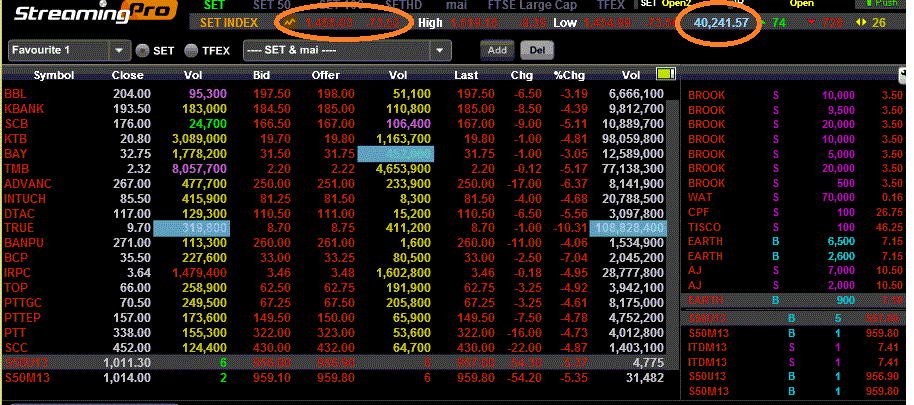Screen dimensions: 914x405
Task: Switch to the SET tab
Action: pos(213,5)
